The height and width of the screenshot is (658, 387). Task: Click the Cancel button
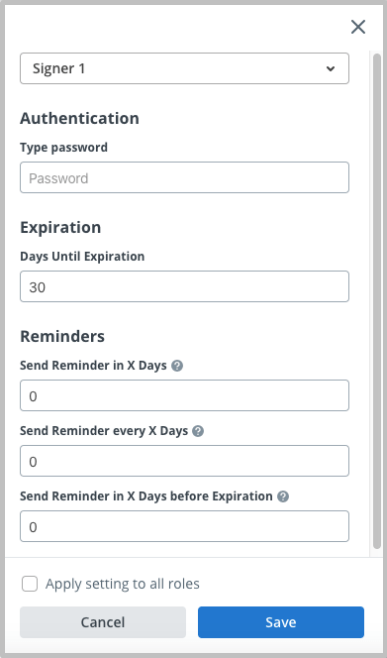tap(103, 622)
